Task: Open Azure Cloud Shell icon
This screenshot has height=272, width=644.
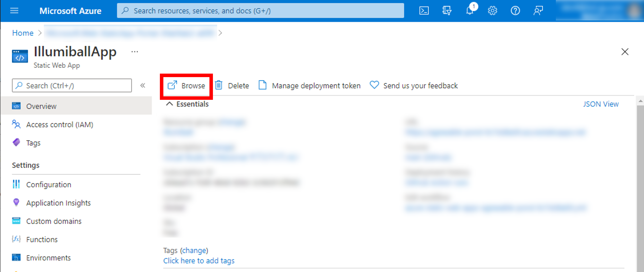Action: (x=424, y=11)
